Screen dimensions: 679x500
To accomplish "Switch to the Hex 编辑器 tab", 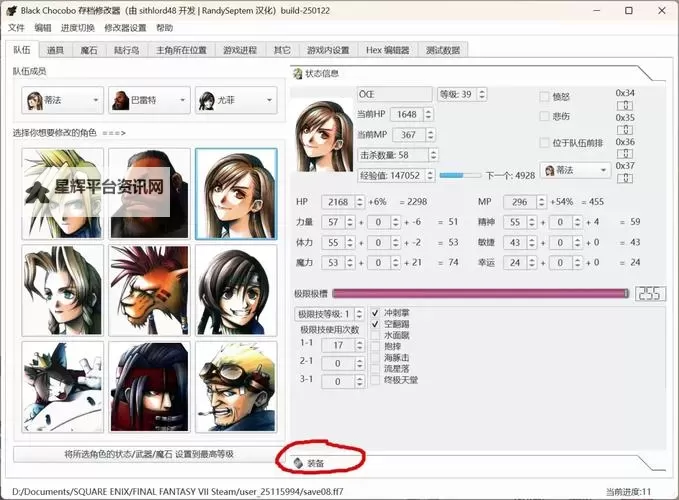I will click(388, 50).
